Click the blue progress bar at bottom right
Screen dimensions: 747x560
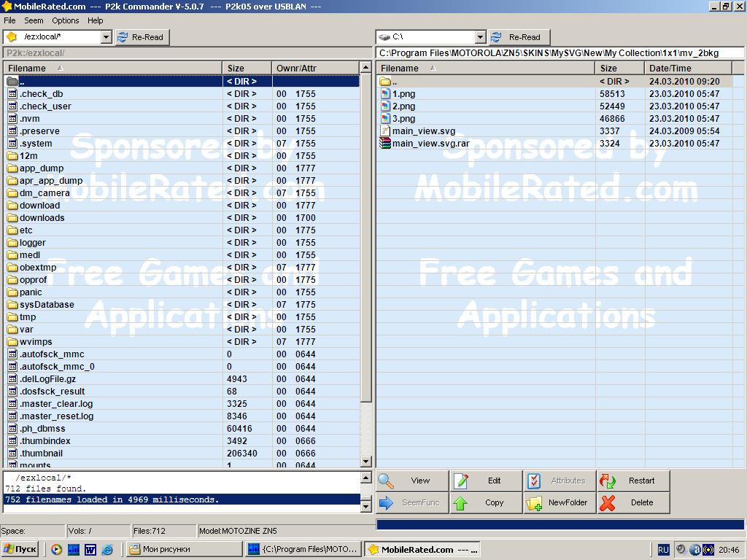click(560, 525)
